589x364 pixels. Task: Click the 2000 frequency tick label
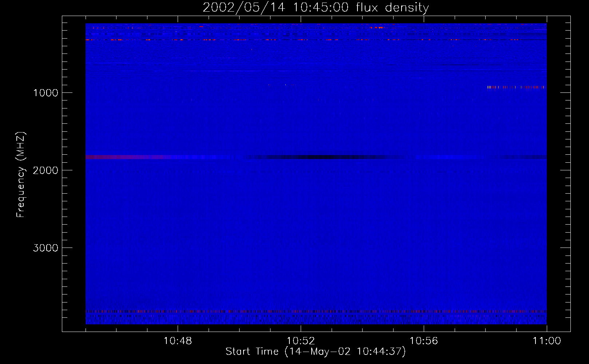pos(46,170)
